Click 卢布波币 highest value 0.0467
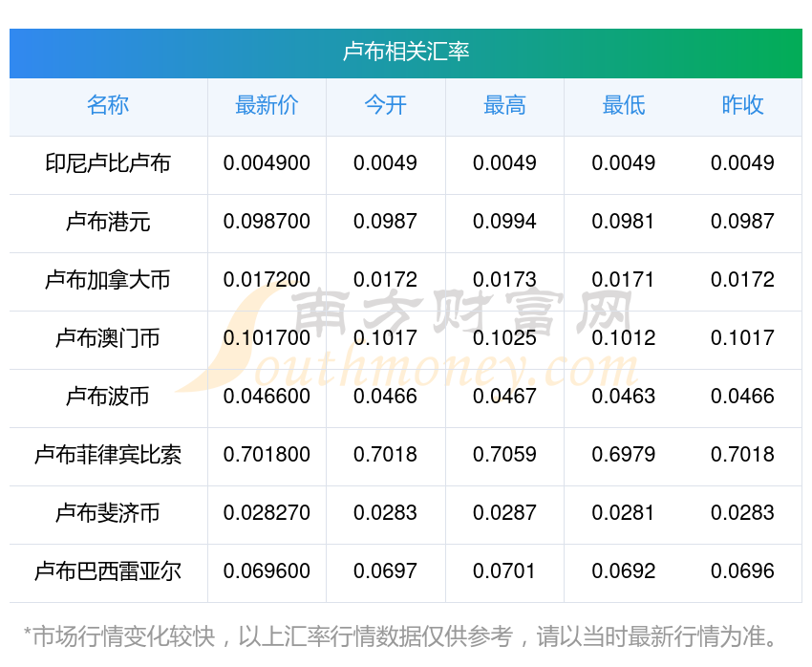812x667 pixels. [x=504, y=397]
